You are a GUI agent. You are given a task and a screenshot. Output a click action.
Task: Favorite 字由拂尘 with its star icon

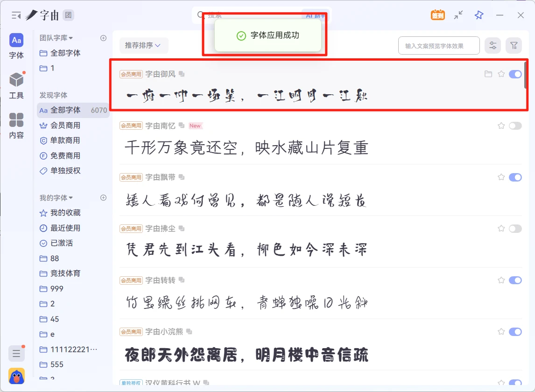coord(501,228)
